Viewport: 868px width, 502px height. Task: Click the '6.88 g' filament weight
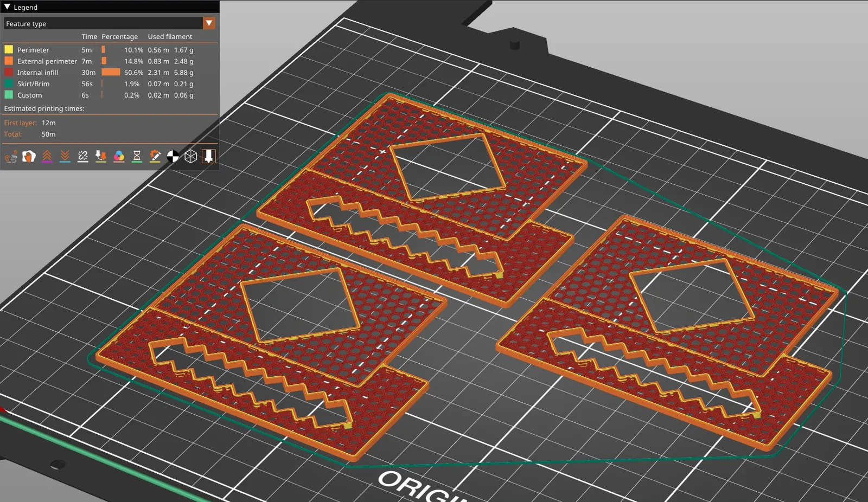(x=183, y=73)
